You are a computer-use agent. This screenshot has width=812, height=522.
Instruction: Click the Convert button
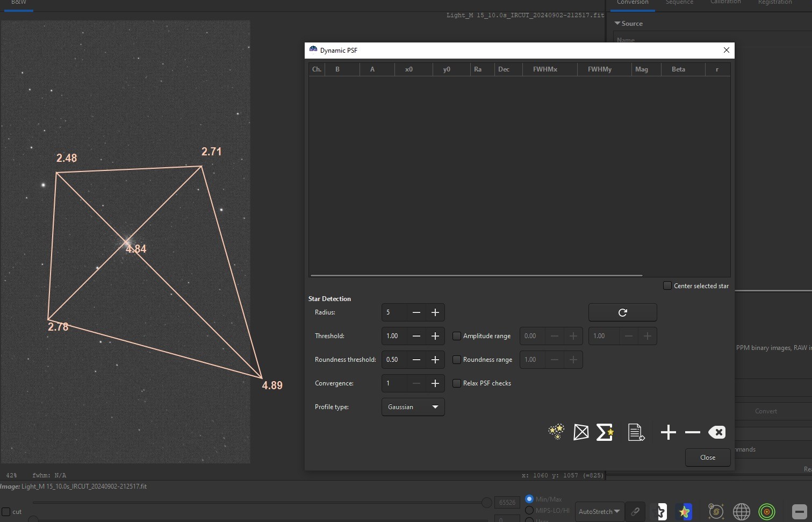click(766, 411)
